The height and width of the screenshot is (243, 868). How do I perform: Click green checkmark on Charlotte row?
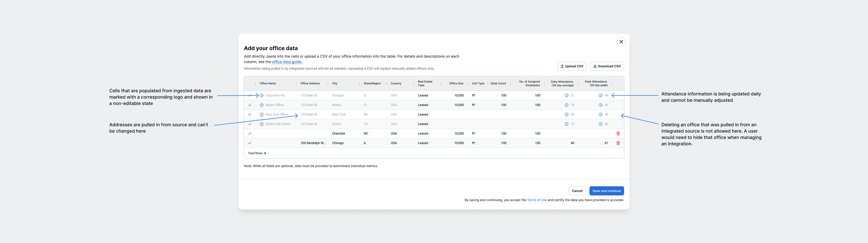tap(250, 134)
